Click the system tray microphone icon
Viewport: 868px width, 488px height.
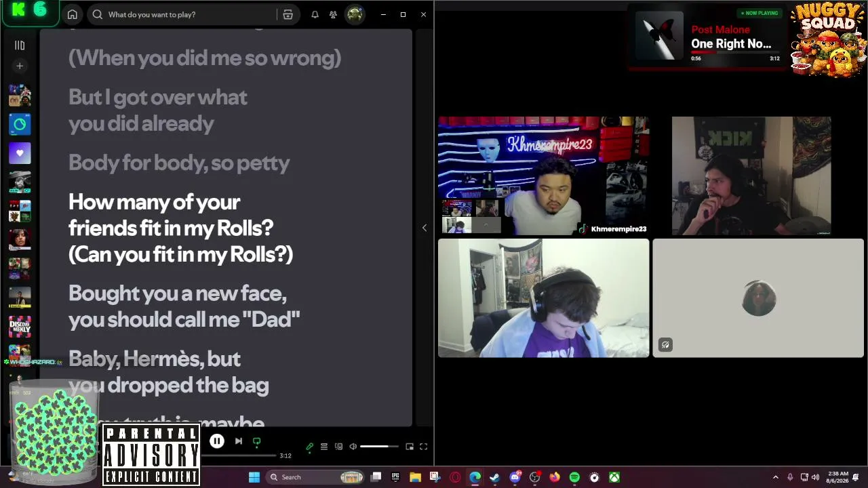(x=790, y=477)
